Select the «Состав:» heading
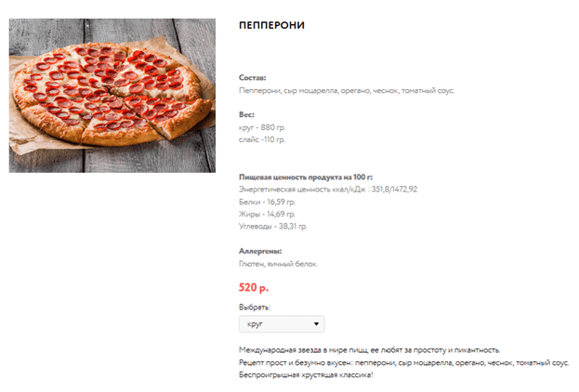The image size is (579, 392). click(x=253, y=78)
